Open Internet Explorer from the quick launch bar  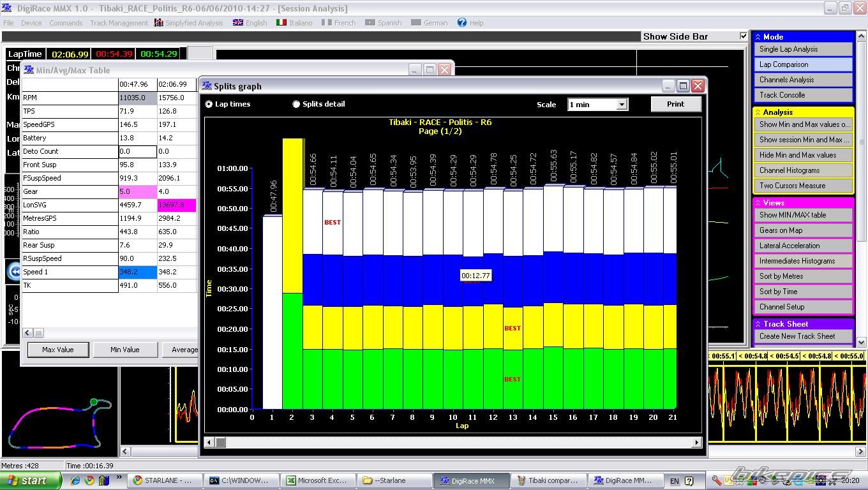tap(75, 480)
